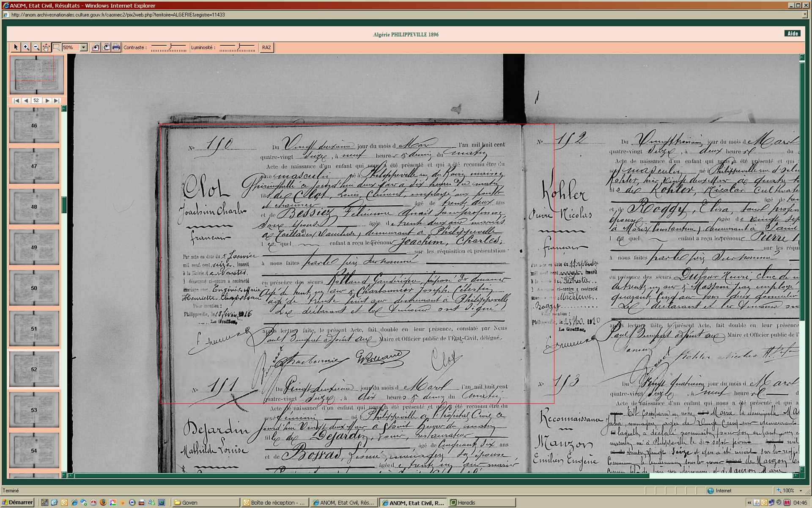812x508 pixels.
Task: Click the zoom in magnifier tool
Action: 26,47
